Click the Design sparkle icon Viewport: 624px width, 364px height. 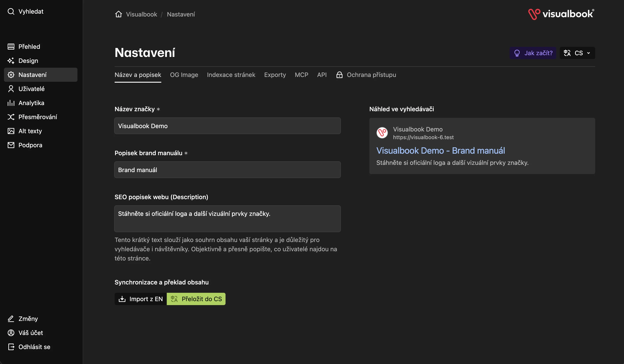coord(11,61)
